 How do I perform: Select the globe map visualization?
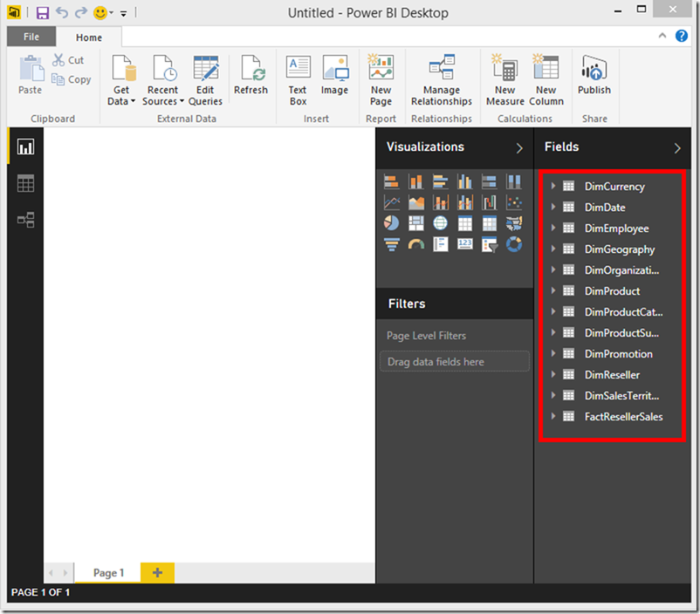coord(441,223)
